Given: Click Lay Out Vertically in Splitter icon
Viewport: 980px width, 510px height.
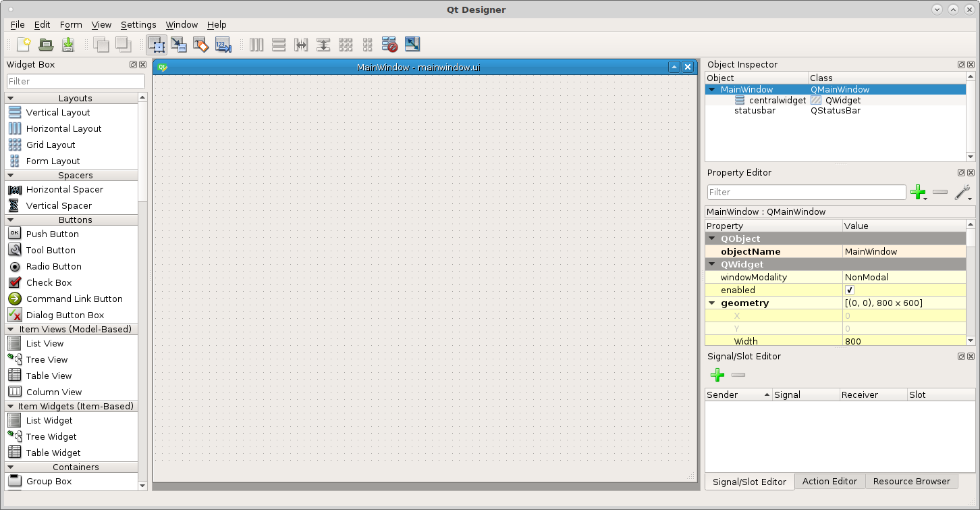Looking at the screenshot, I should click(x=323, y=45).
